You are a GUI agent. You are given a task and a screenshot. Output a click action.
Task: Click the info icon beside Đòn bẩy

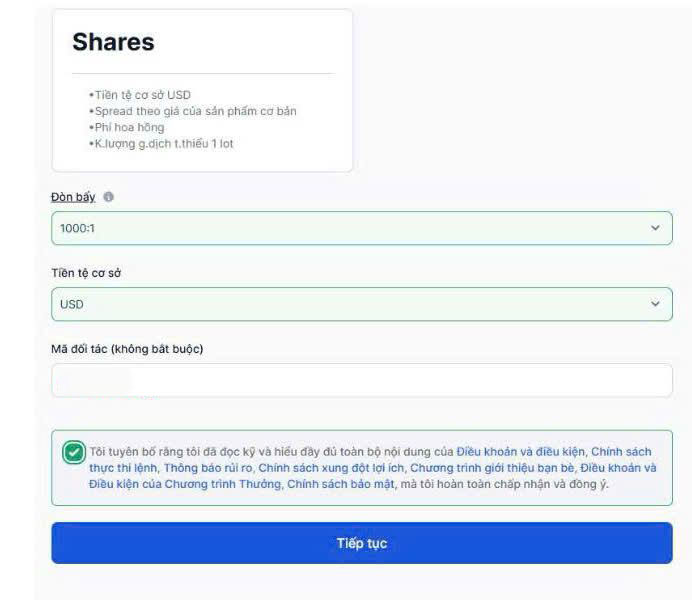108,197
